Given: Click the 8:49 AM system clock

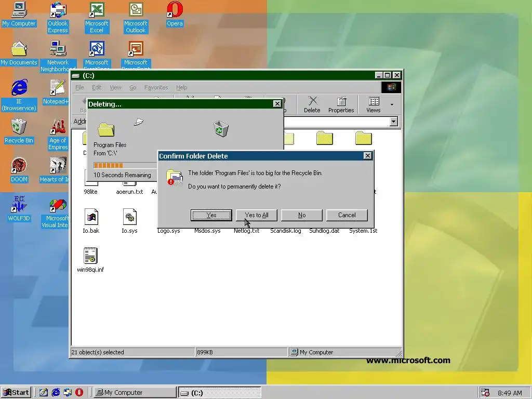Looking at the screenshot, I should 510,393.
